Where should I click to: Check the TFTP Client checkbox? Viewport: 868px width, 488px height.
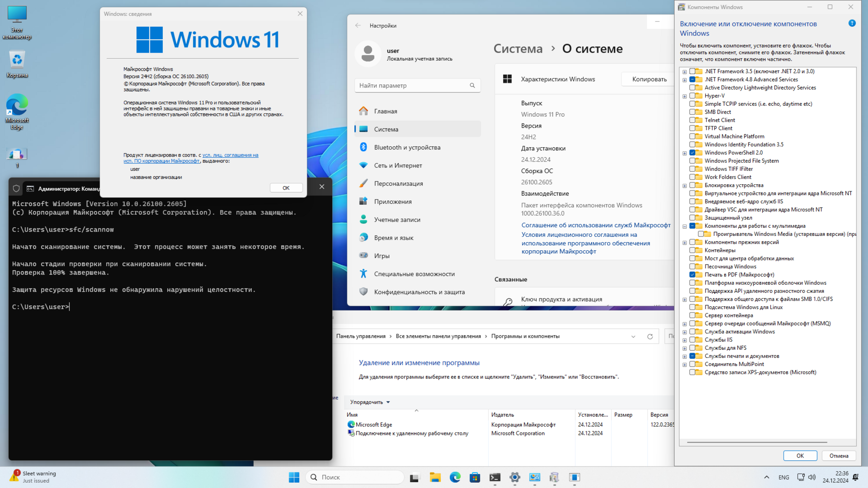click(692, 128)
